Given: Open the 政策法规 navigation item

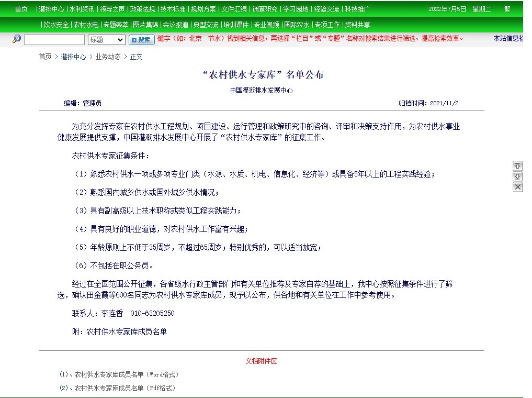Looking at the screenshot, I should 142,9.
